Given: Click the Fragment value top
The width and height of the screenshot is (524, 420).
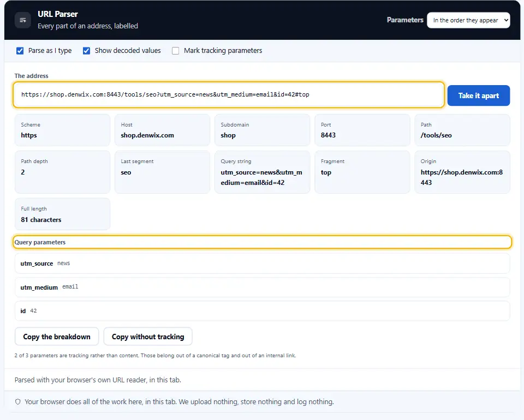Looking at the screenshot, I should point(326,172).
